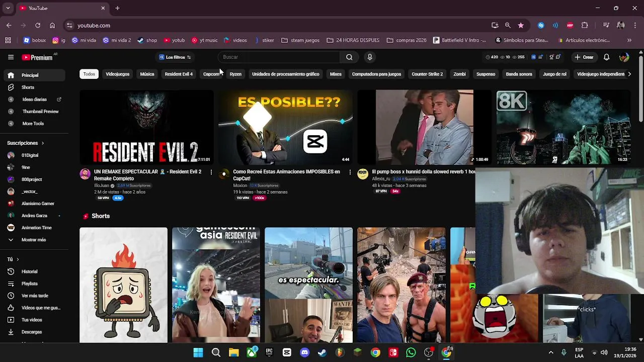
Task: Select the Videojuegos category chip
Action: click(117, 74)
